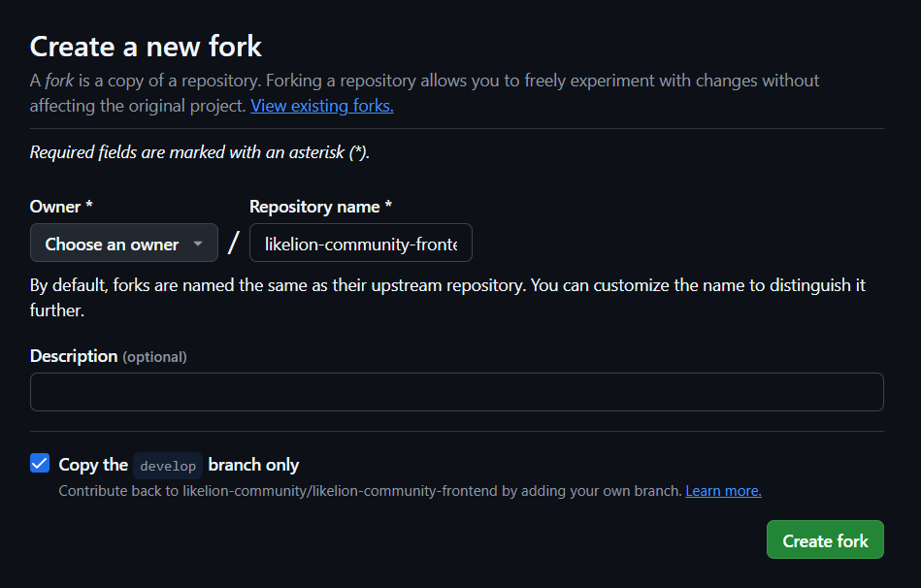The image size is (921, 588).
Task: Click the required fields asterisk note
Action: (200, 152)
